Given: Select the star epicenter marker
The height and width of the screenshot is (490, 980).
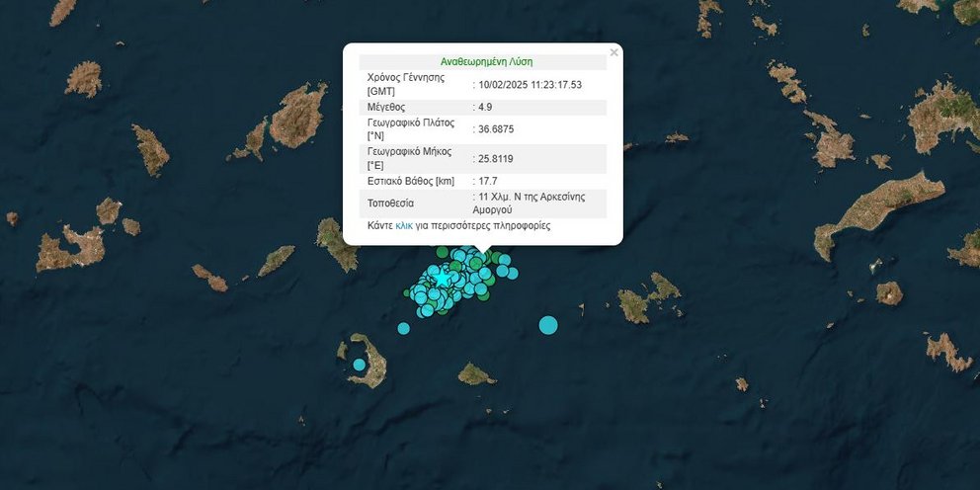Looking at the screenshot, I should [443, 278].
